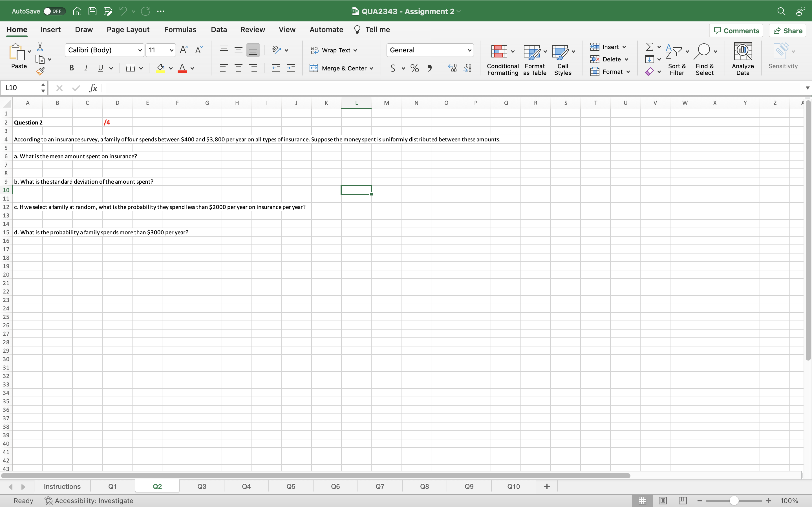Expand the fill color dropdown arrow
Screen dimensions: 812x507
point(171,68)
